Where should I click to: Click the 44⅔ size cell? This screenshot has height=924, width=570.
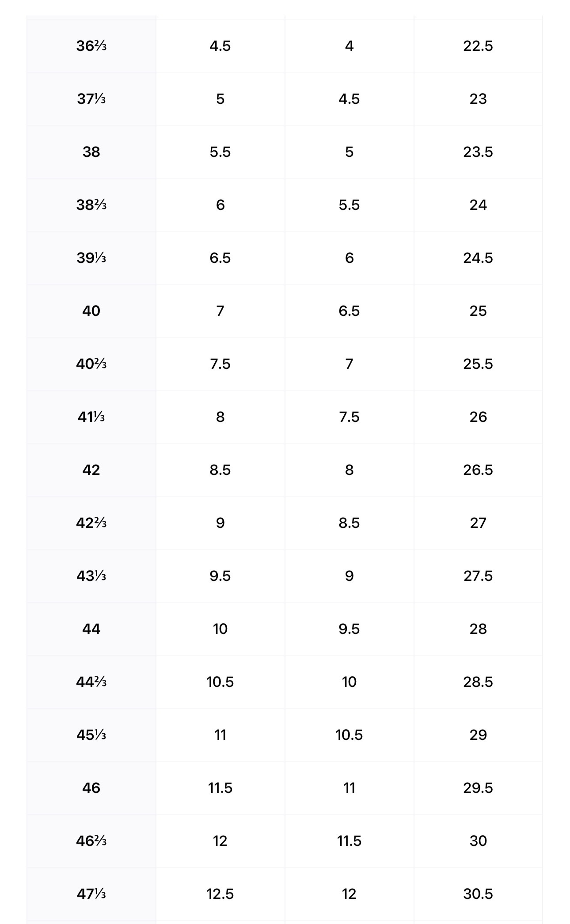91,682
